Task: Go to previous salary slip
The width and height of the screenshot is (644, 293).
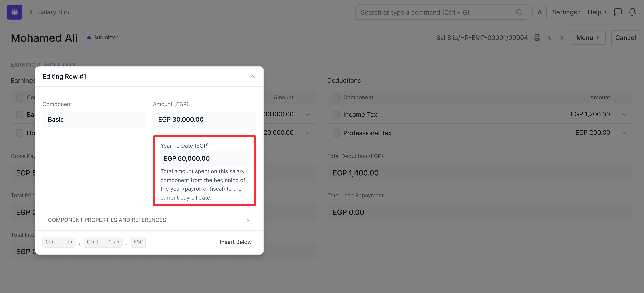Action: point(550,38)
